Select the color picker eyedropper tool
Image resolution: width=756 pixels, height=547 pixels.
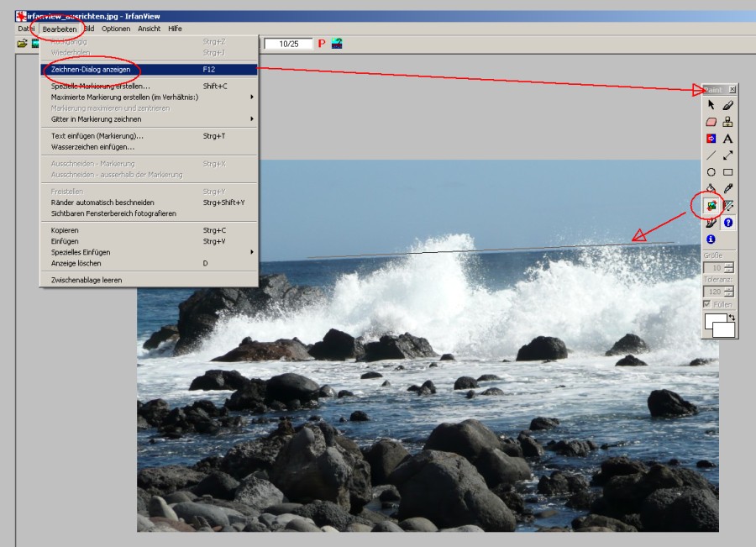point(727,189)
